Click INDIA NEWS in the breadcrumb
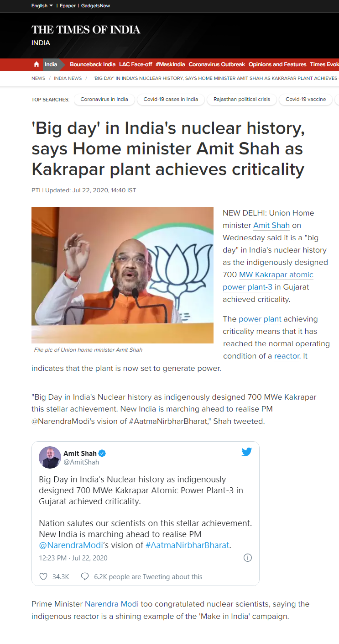The height and width of the screenshot is (644, 339). click(68, 79)
